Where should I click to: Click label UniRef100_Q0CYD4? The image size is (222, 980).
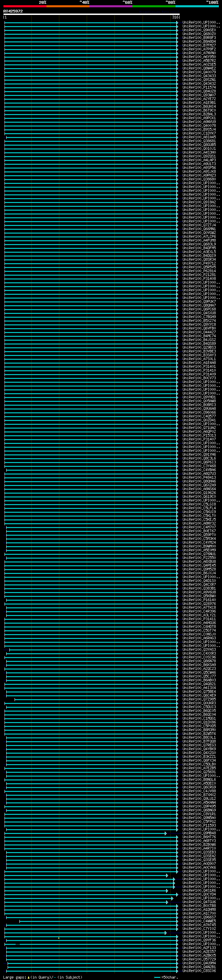click(199, 894)
